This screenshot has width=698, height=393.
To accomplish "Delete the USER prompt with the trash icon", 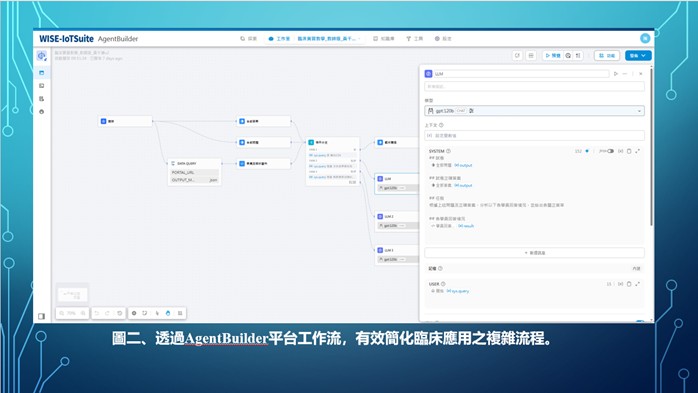I will [629, 284].
